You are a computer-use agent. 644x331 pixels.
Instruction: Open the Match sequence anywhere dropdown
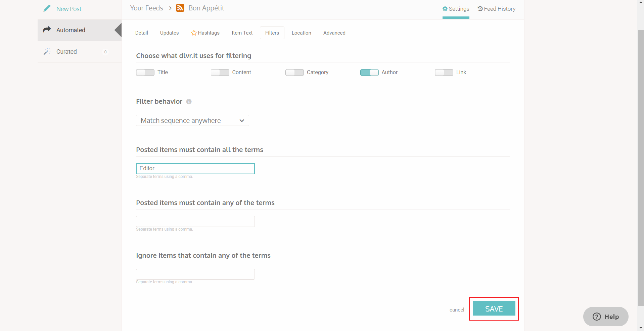(x=192, y=121)
